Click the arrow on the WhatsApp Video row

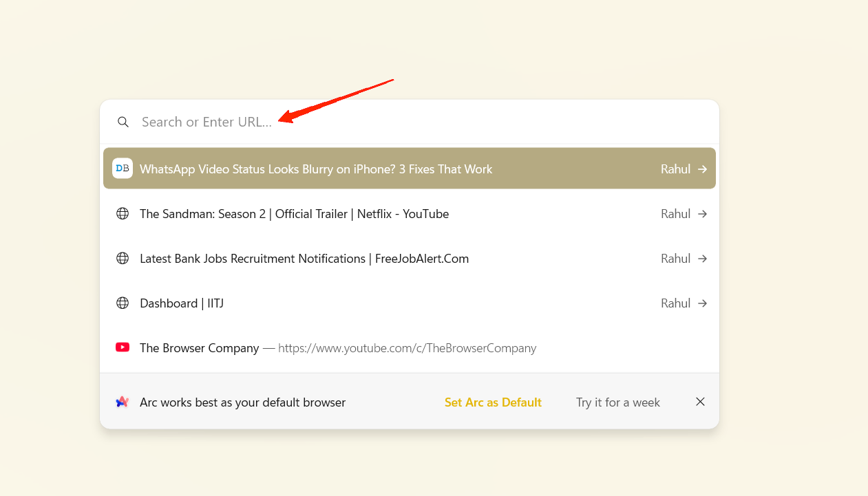click(702, 169)
